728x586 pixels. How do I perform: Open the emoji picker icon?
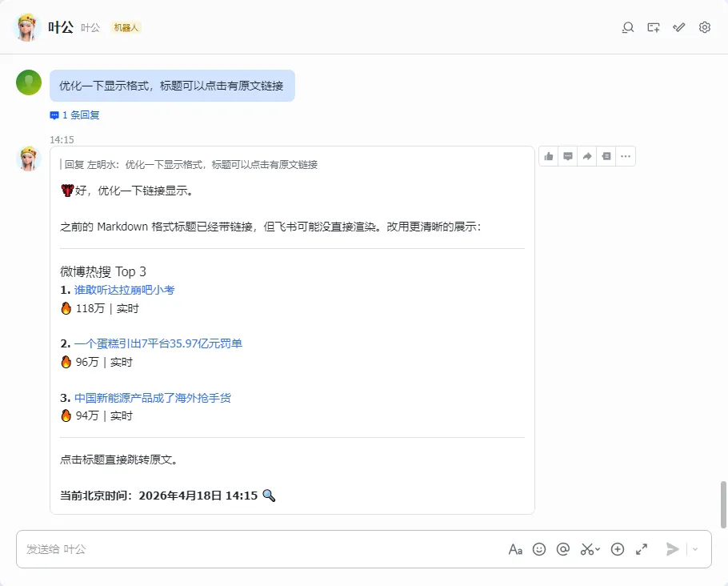(x=539, y=549)
